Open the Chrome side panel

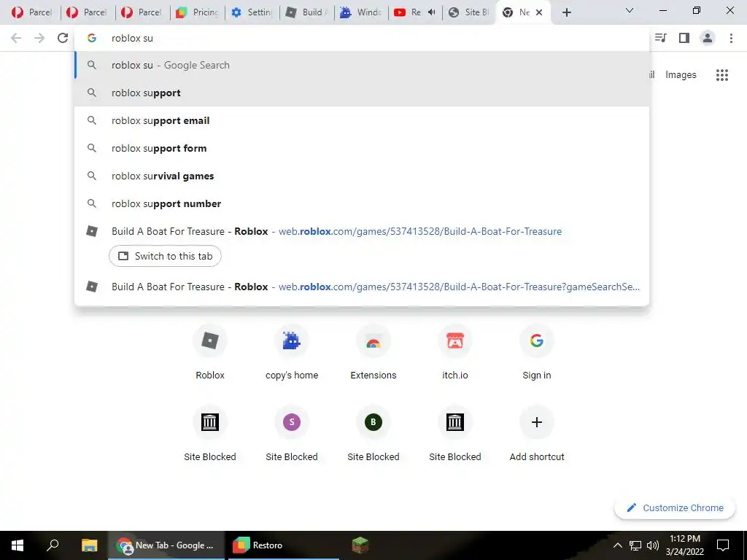(684, 38)
